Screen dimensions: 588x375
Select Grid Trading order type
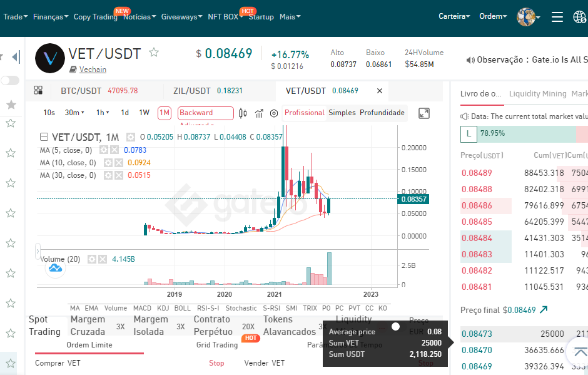tap(217, 344)
